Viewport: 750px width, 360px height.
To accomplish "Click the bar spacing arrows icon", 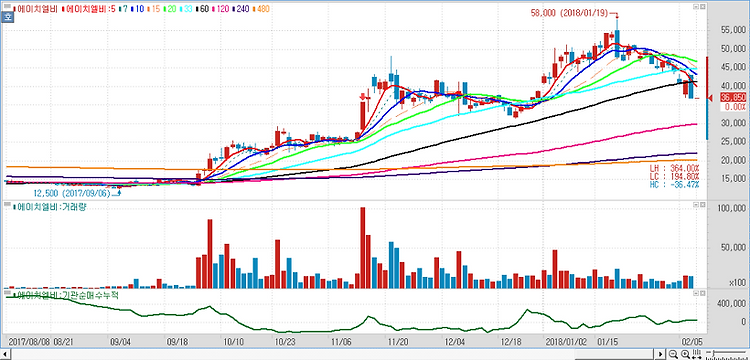I will coord(696,354).
